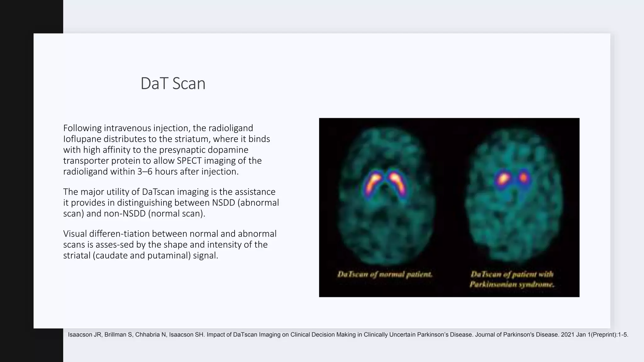The image size is (644, 362).
Task: Click the Isaacson JR citation footnote
Action: [x=348, y=335]
